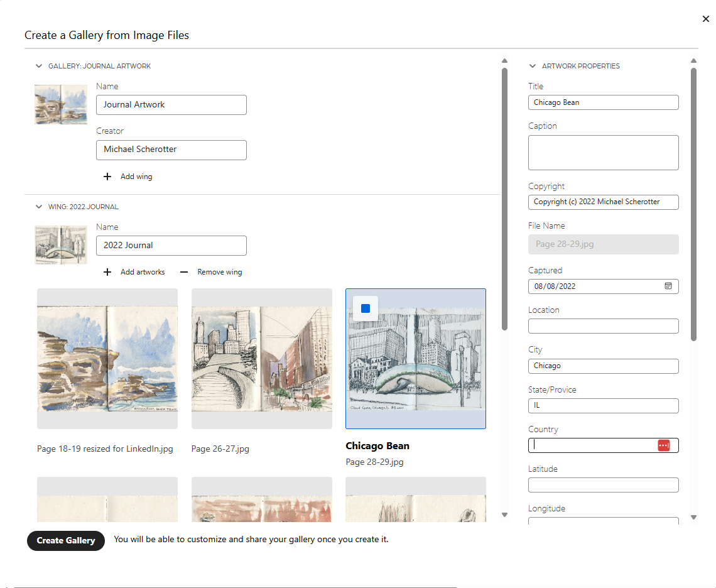The image size is (716, 588).
Task: Click the plus icon beside Add artworks
Action: click(x=107, y=272)
